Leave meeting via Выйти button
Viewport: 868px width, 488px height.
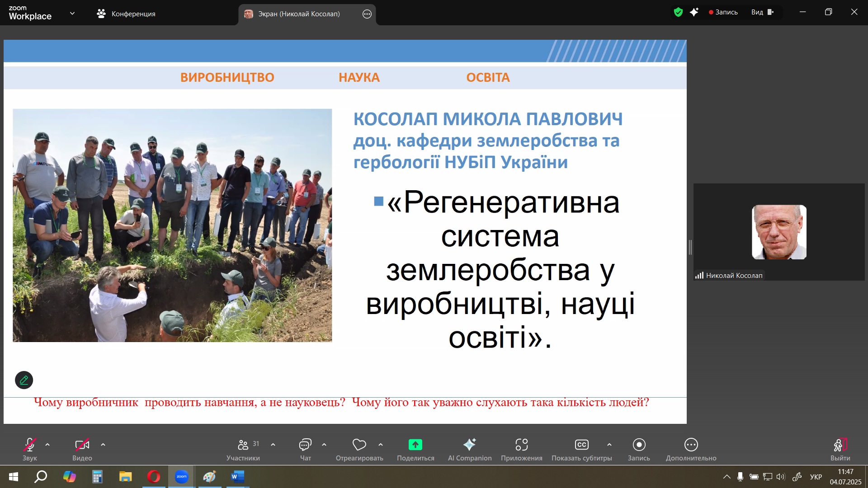pyautogui.click(x=840, y=445)
